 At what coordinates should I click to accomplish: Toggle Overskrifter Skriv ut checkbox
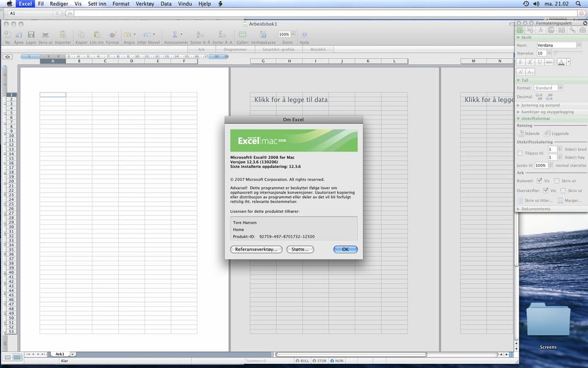click(x=563, y=191)
